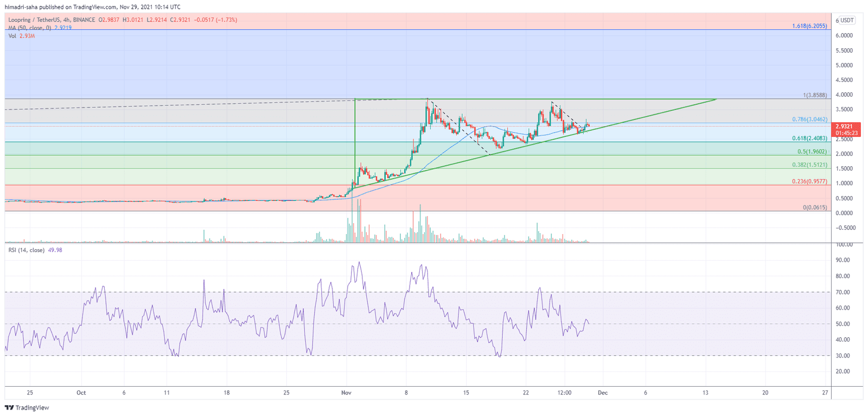The height and width of the screenshot is (416, 868).
Task: Click the 13 date label on time axis
Action: (x=705, y=393)
